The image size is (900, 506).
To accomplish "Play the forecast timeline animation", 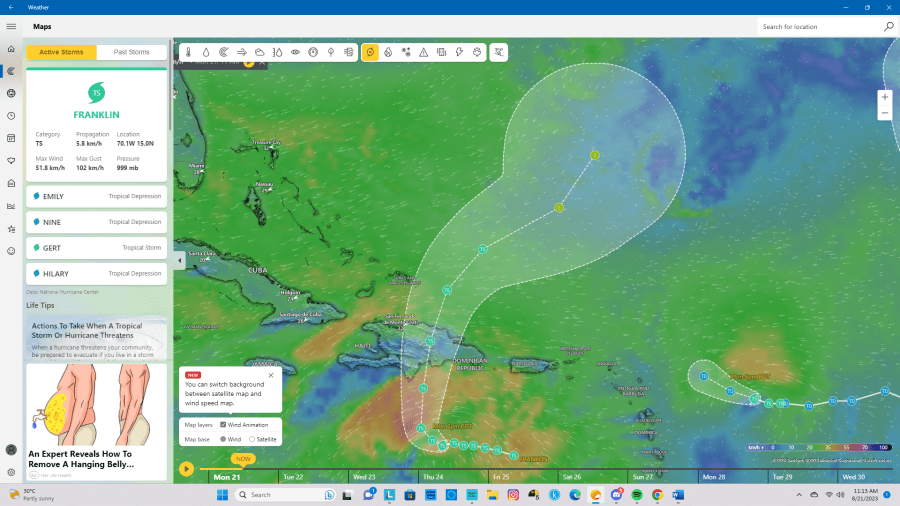I will tap(186, 468).
